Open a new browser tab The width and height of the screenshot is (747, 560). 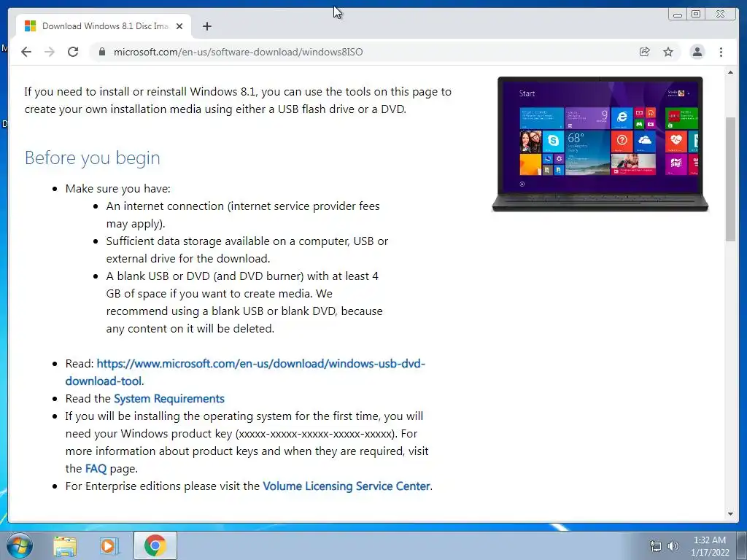[206, 26]
